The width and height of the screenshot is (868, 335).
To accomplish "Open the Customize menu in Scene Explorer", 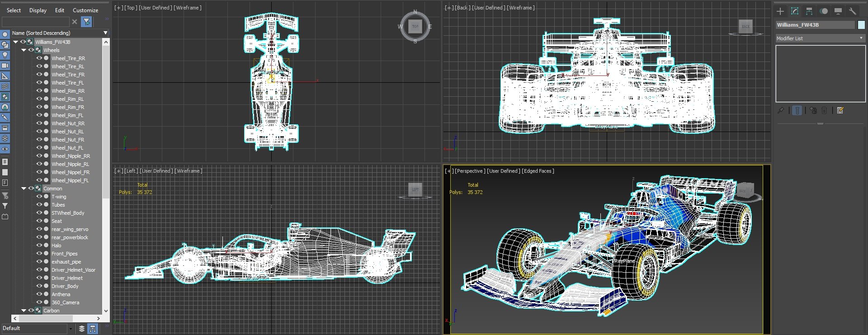I will (x=85, y=10).
